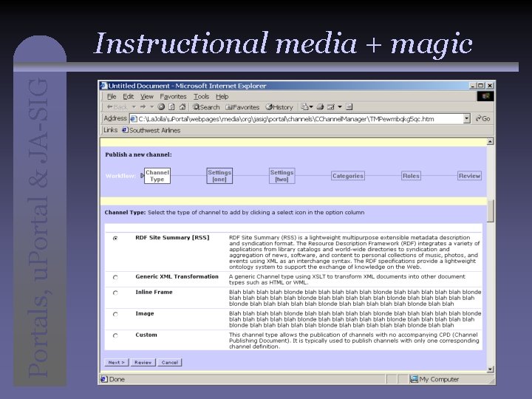Open the History toolbar button

point(279,107)
